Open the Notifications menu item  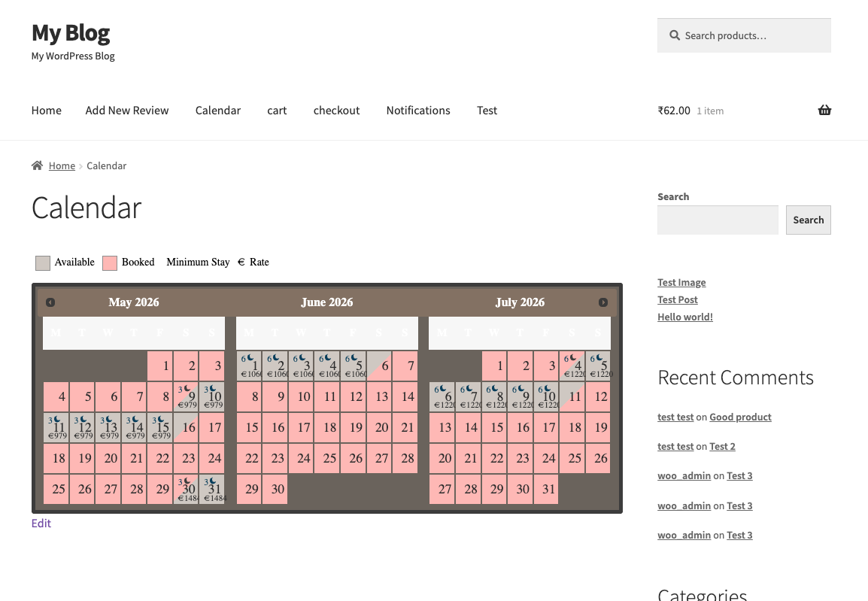click(x=417, y=111)
